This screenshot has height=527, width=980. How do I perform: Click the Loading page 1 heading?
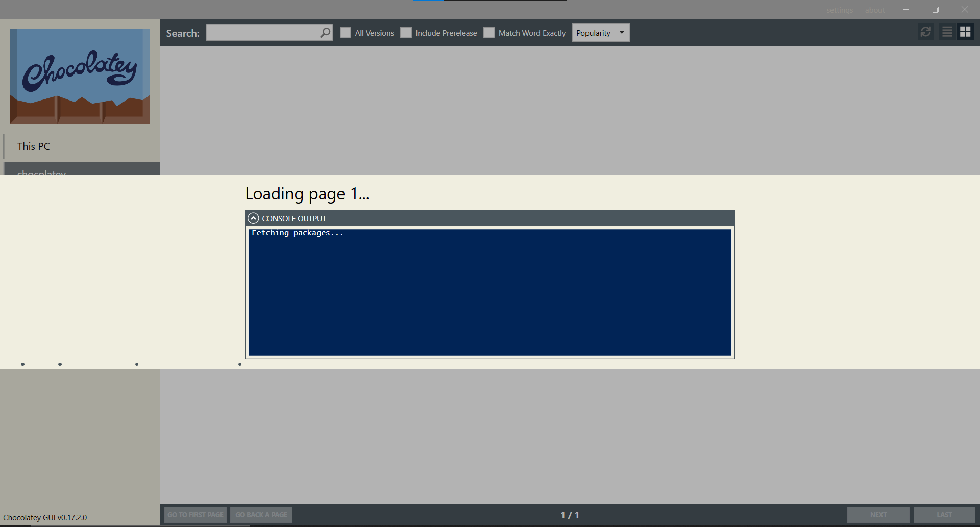click(x=307, y=194)
